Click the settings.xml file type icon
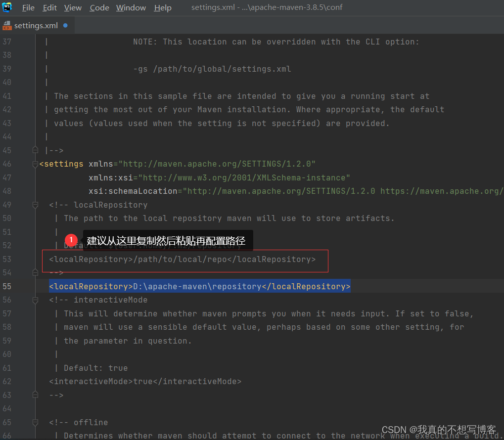 coord(7,26)
